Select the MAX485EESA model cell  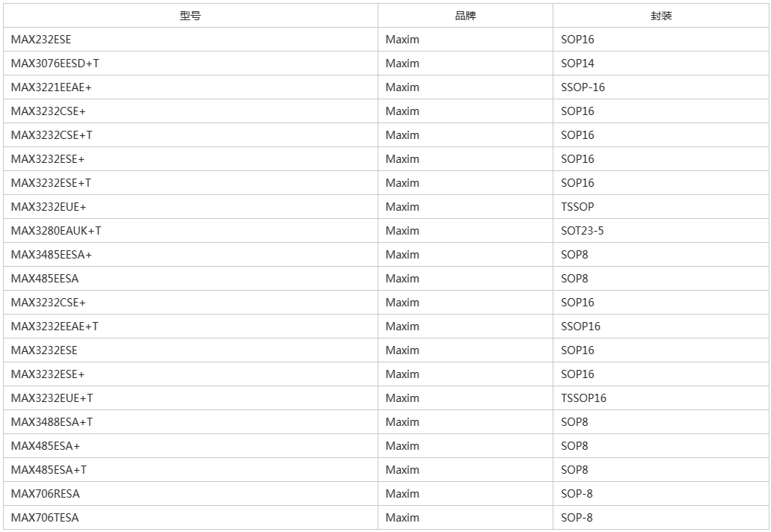(x=190, y=279)
